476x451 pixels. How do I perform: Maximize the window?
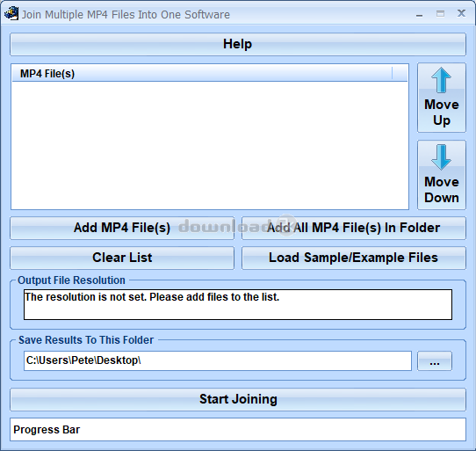click(440, 14)
